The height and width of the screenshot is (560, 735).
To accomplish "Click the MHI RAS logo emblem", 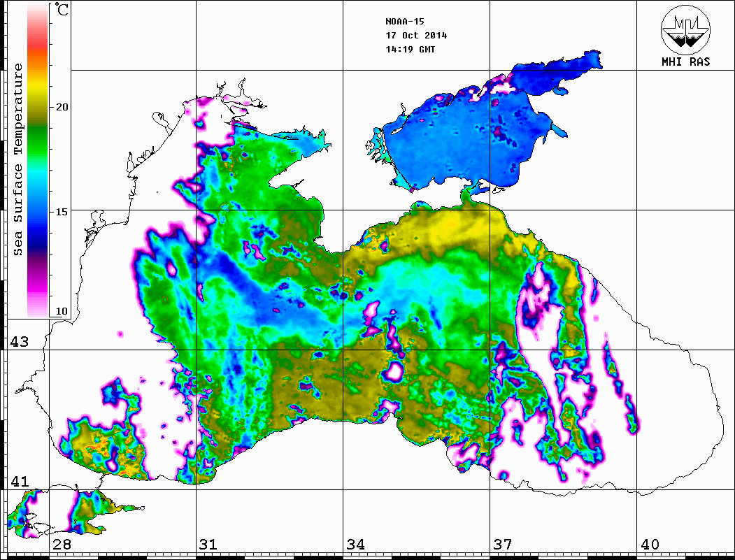I will click(x=686, y=29).
